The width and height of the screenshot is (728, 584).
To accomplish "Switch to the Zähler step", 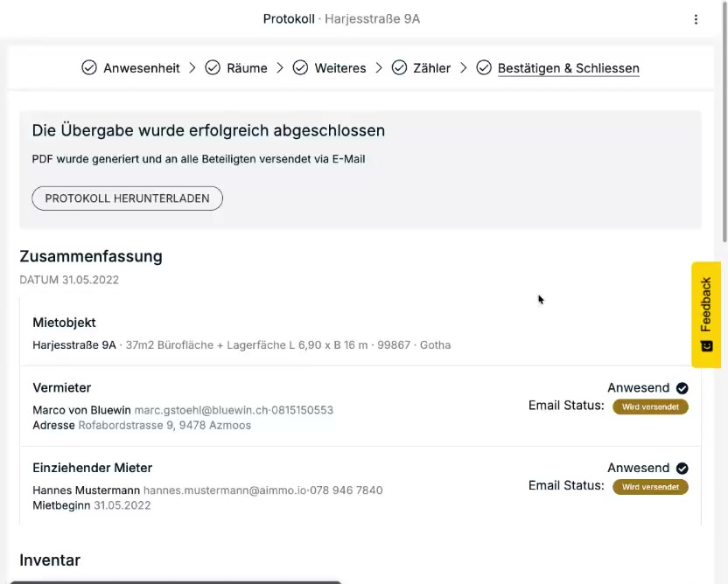I will [431, 68].
